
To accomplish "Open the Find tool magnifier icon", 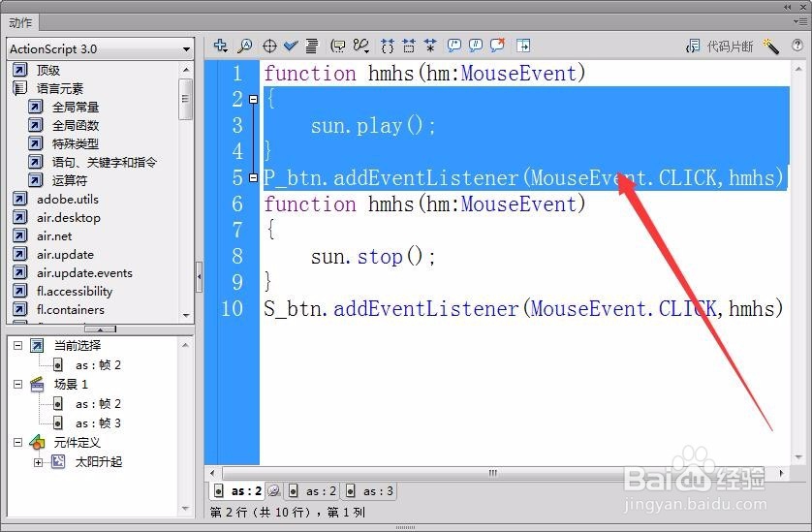I will tap(244, 46).
